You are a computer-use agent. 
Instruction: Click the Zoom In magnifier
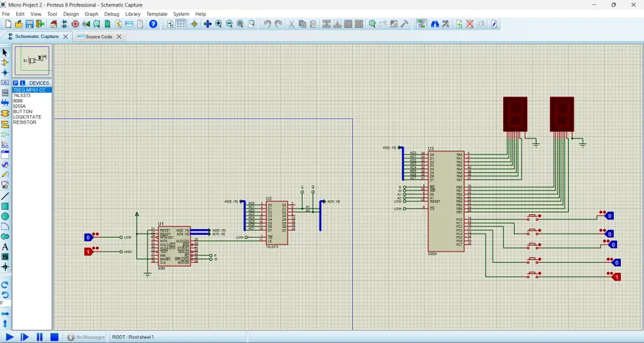(x=218, y=24)
